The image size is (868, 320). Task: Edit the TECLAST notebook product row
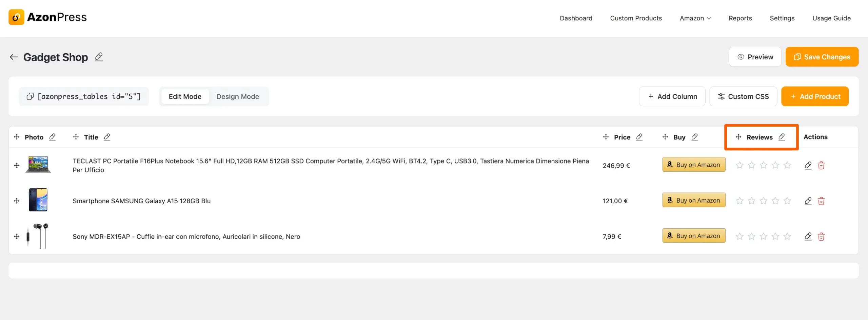tap(808, 165)
